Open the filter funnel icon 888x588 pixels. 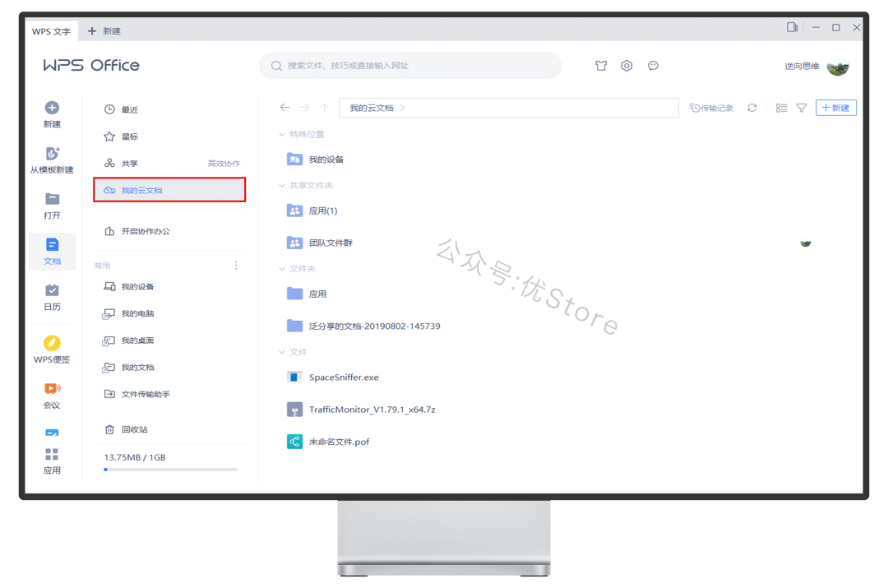(802, 108)
